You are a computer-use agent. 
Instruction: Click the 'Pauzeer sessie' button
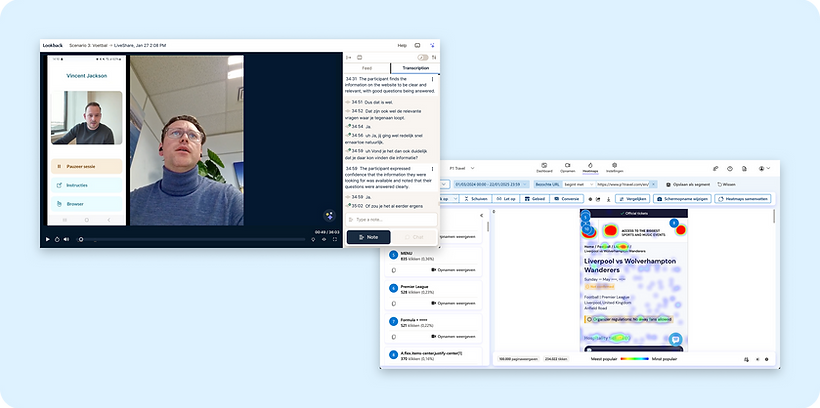[87, 166]
